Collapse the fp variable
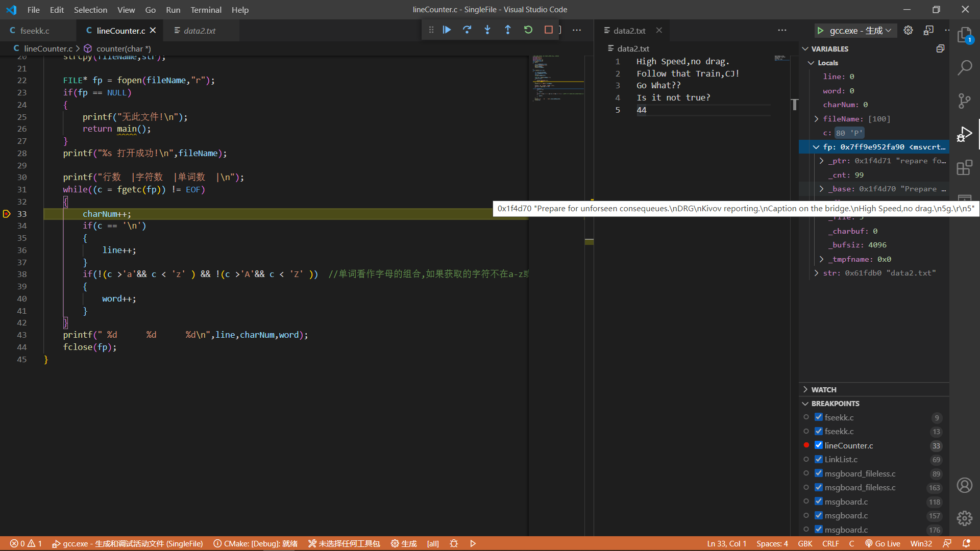This screenshot has height=551, width=980. [x=816, y=147]
